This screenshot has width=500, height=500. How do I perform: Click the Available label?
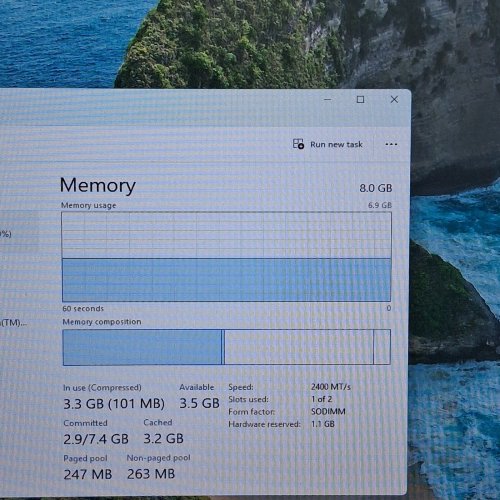tap(197, 387)
